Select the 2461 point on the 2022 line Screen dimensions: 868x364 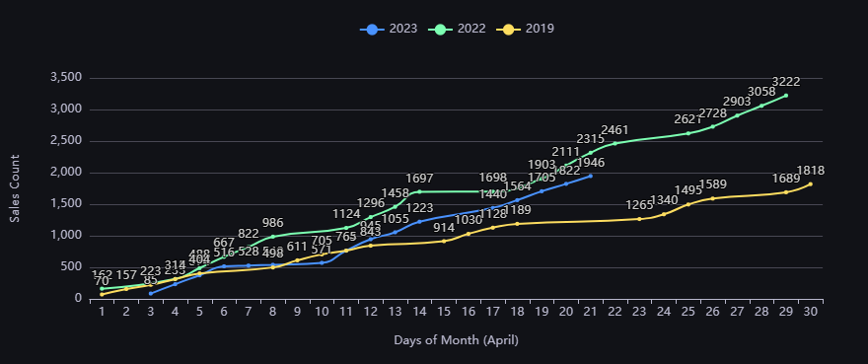(615, 143)
